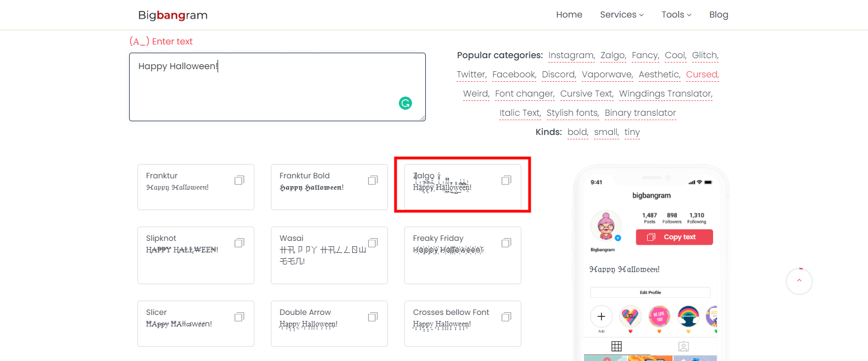Open the Blog page

719,15
